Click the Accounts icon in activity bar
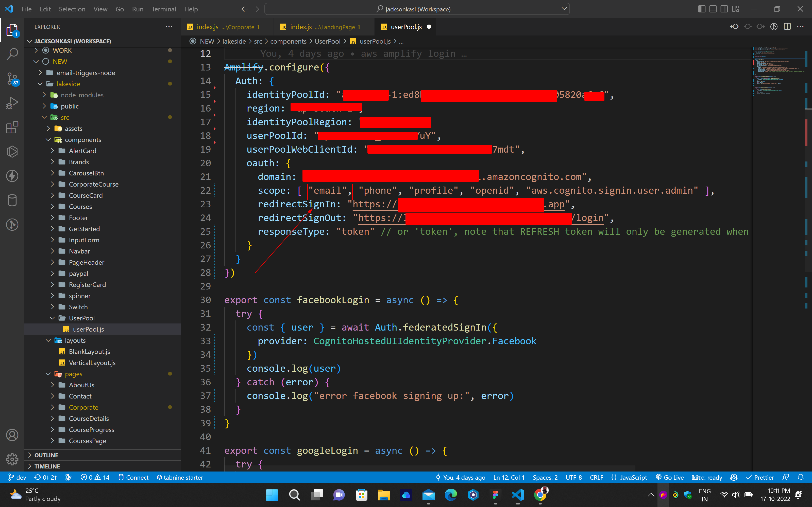This screenshot has height=507, width=812. (x=12, y=435)
